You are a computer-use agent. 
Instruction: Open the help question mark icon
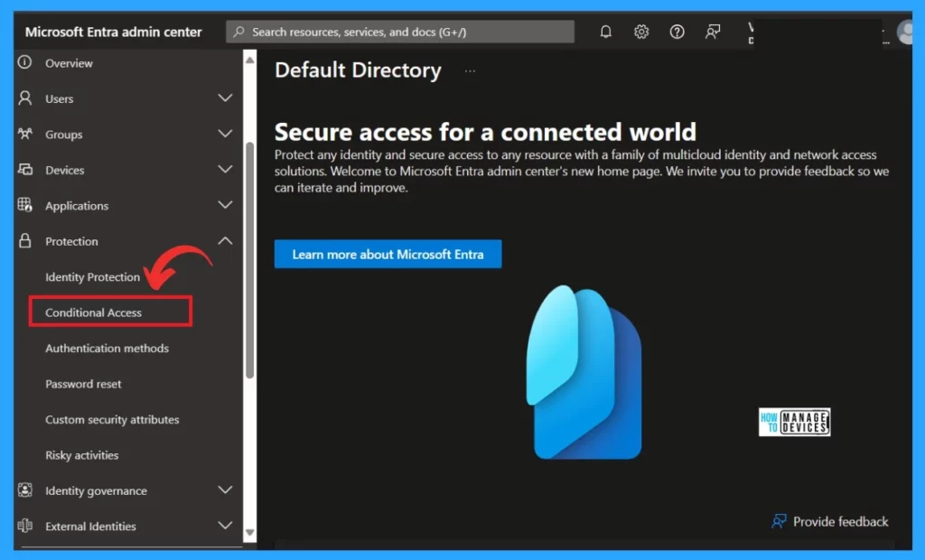[677, 32]
